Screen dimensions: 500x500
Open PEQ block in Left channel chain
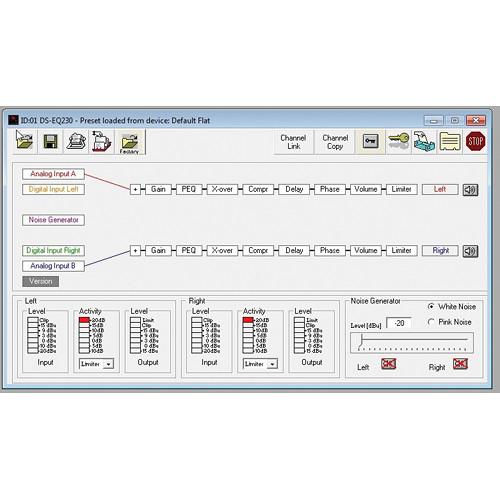pyautogui.click(x=189, y=189)
